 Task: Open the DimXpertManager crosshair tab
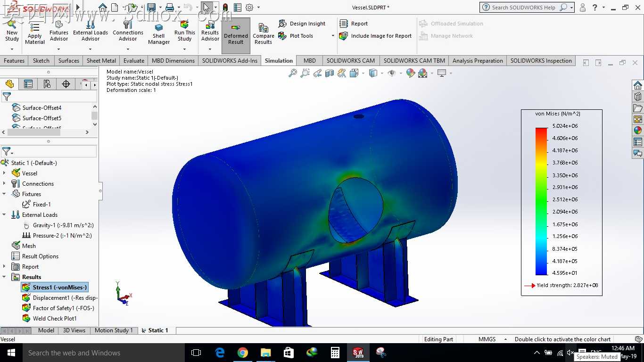[x=66, y=84]
